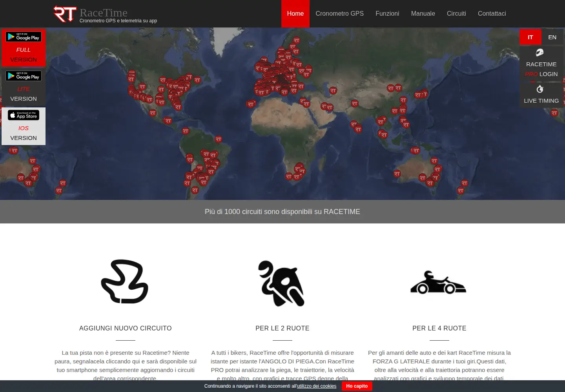565x392 pixels.
Task: Click the 'Per le 4 Ruote' heading
Action: coord(439,328)
